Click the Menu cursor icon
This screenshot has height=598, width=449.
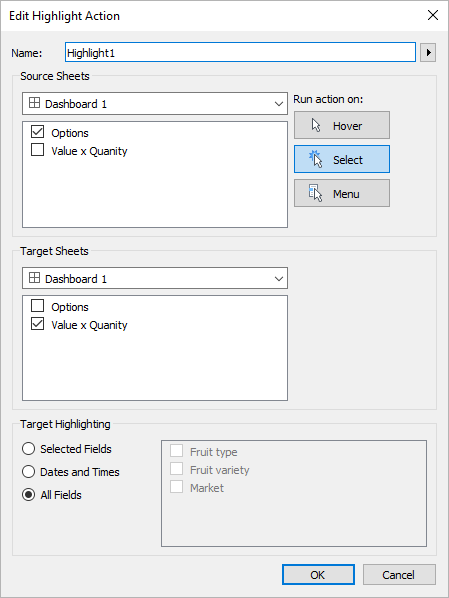(x=315, y=193)
